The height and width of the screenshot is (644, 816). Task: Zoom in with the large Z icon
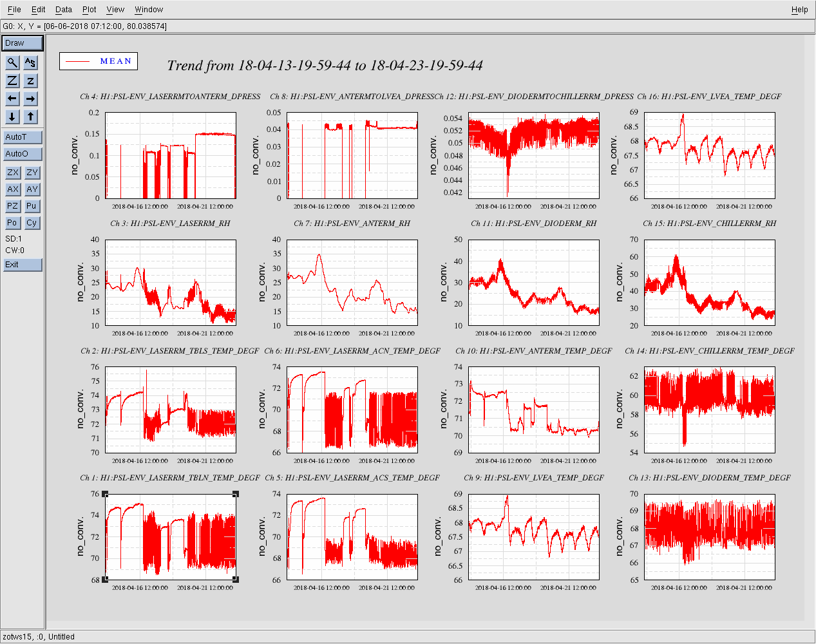coord(12,80)
